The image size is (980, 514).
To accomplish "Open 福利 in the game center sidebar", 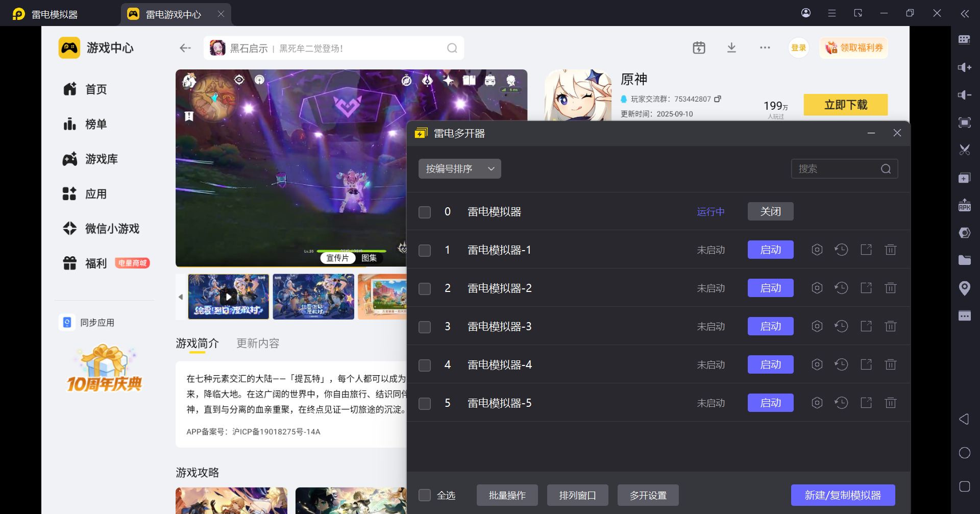I will point(106,263).
